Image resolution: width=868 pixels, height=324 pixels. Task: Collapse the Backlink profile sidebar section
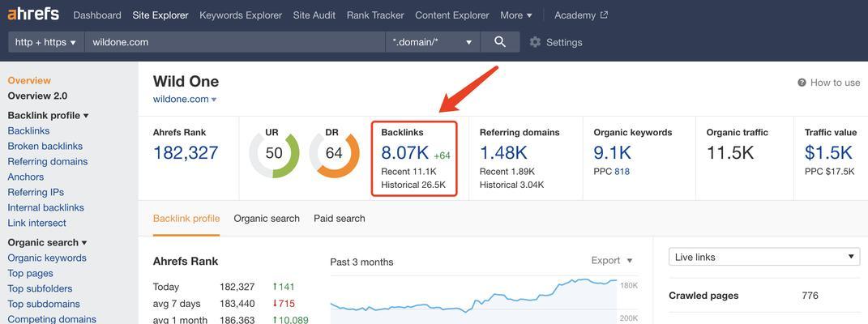48,116
